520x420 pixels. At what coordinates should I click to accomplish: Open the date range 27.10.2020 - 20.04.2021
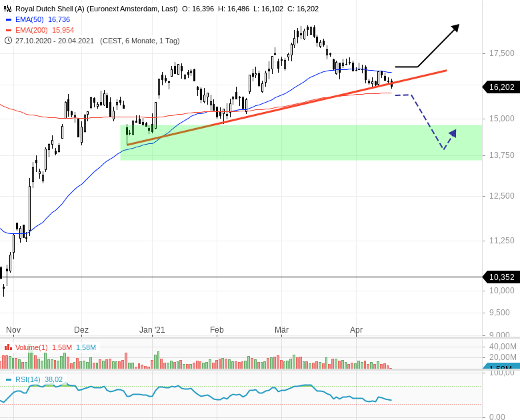55,41
